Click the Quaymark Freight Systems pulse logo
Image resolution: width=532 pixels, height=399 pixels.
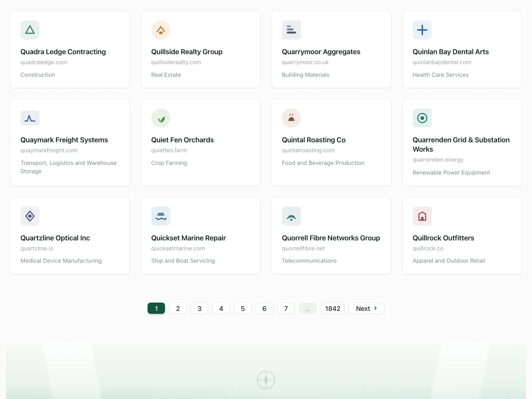pos(30,118)
